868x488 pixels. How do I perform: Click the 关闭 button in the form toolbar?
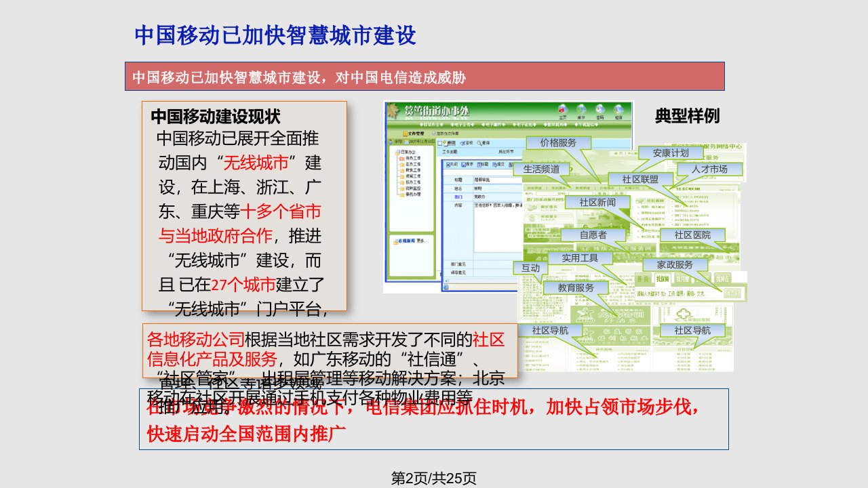click(x=452, y=164)
